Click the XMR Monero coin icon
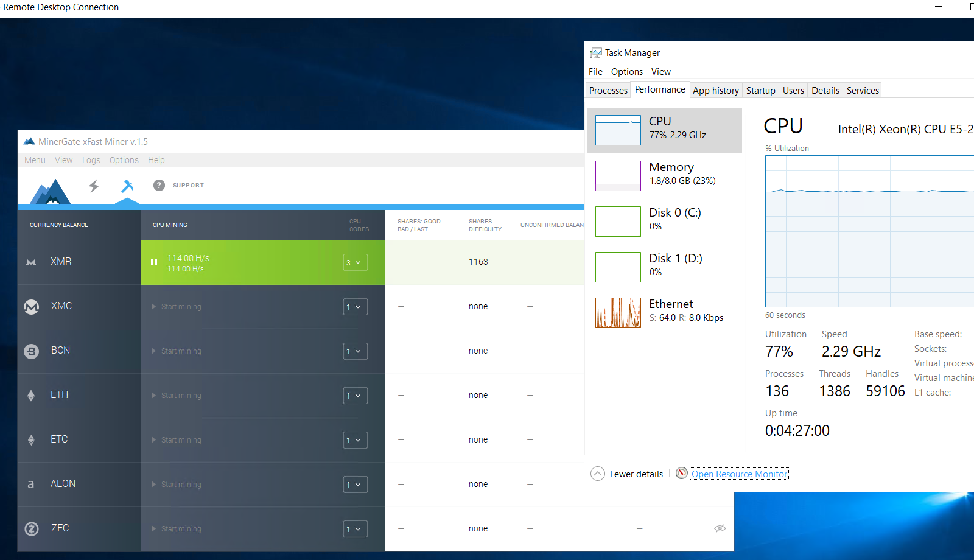This screenshot has height=560, width=974. coord(31,262)
